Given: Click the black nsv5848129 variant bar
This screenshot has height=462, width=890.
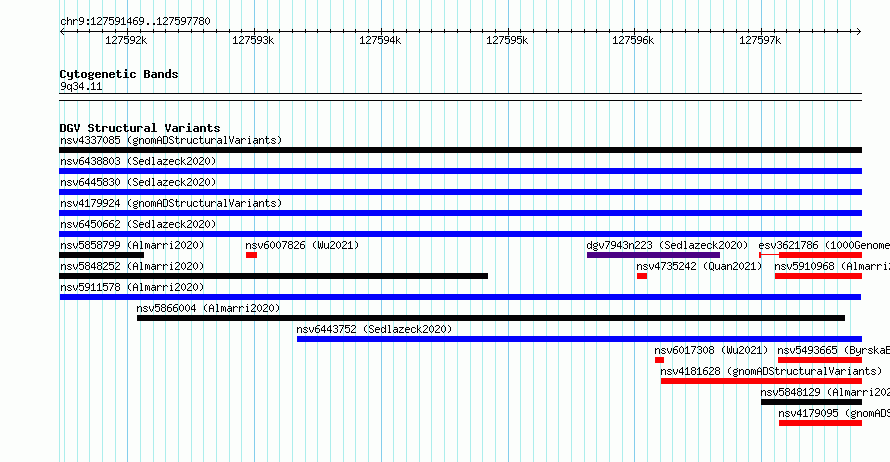Looking at the screenshot, I should tap(812, 402).
